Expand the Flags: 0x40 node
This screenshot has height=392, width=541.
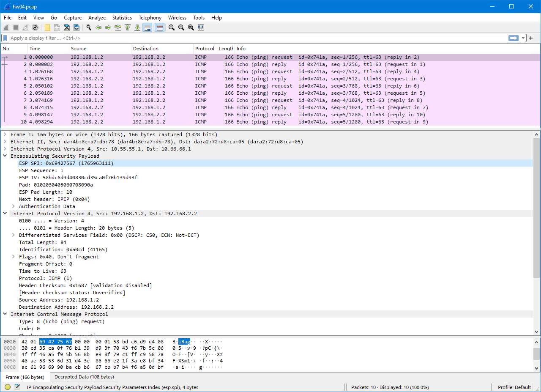(14, 257)
